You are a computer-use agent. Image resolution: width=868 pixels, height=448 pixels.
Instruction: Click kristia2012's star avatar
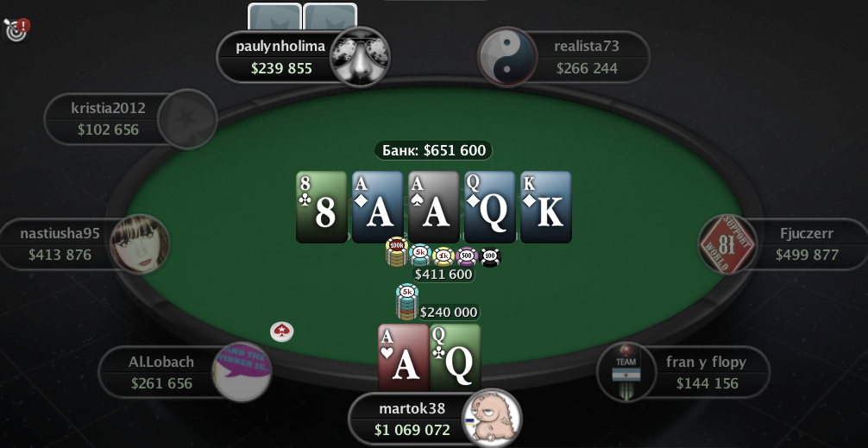pos(187,119)
